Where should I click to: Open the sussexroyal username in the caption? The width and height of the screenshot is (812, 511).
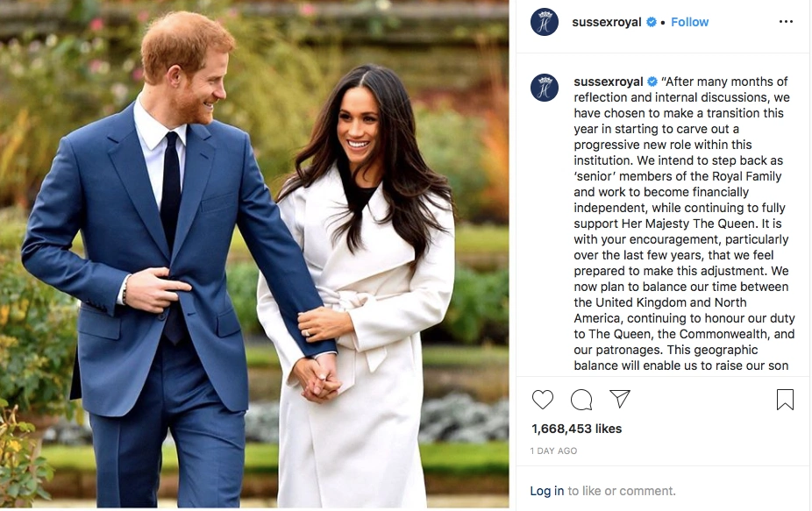(x=609, y=82)
